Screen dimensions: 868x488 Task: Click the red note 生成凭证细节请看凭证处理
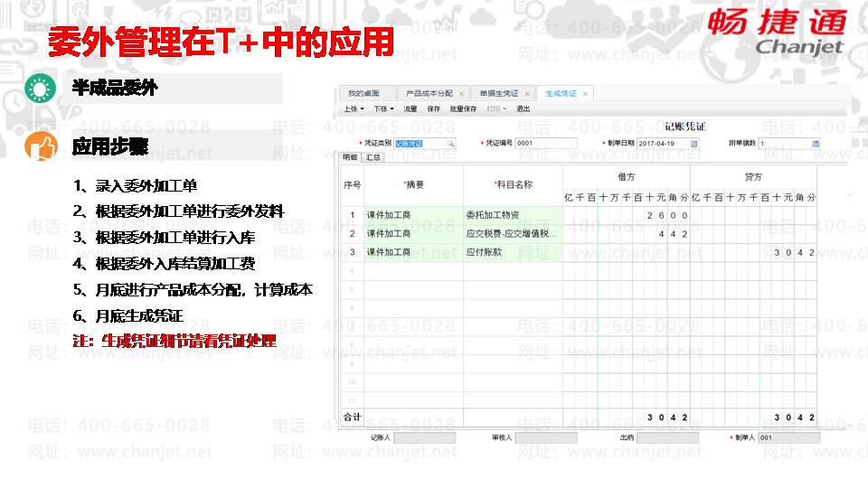175,341
